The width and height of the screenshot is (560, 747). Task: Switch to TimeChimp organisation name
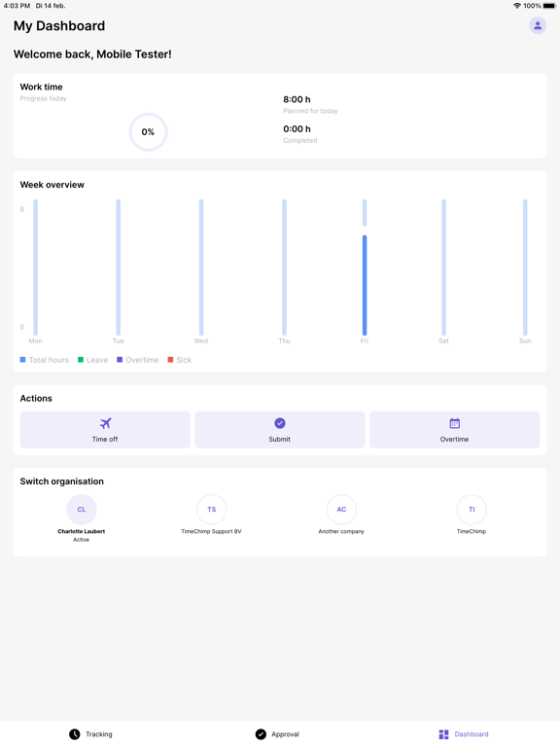pos(472,531)
